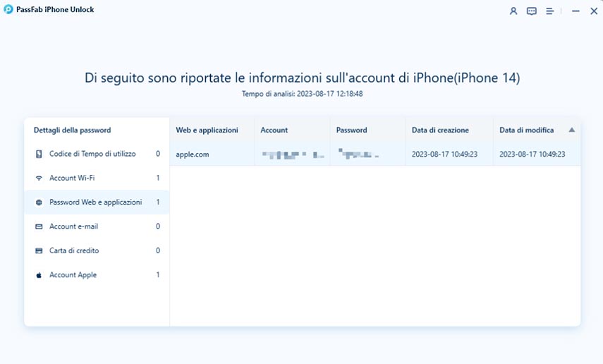
Task: Click the Web e applicazioni column header
Action: pyautogui.click(x=207, y=130)
